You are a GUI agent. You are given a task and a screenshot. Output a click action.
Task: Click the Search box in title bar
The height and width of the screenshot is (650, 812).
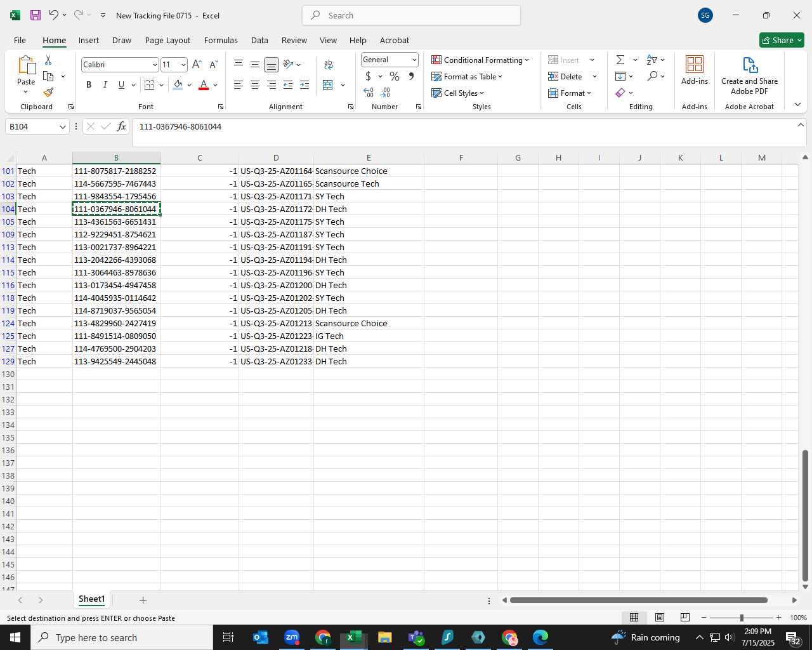click(x=411, y=15)
